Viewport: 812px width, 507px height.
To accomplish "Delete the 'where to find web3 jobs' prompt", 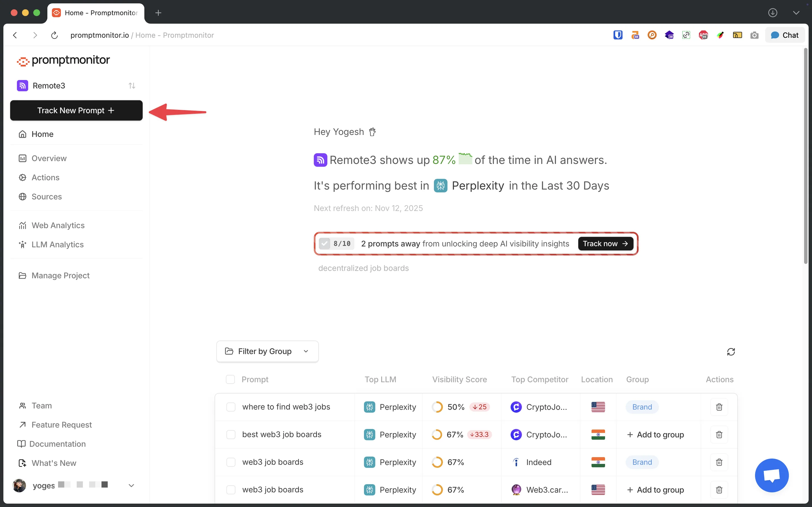I will click(x=719, y=407).
